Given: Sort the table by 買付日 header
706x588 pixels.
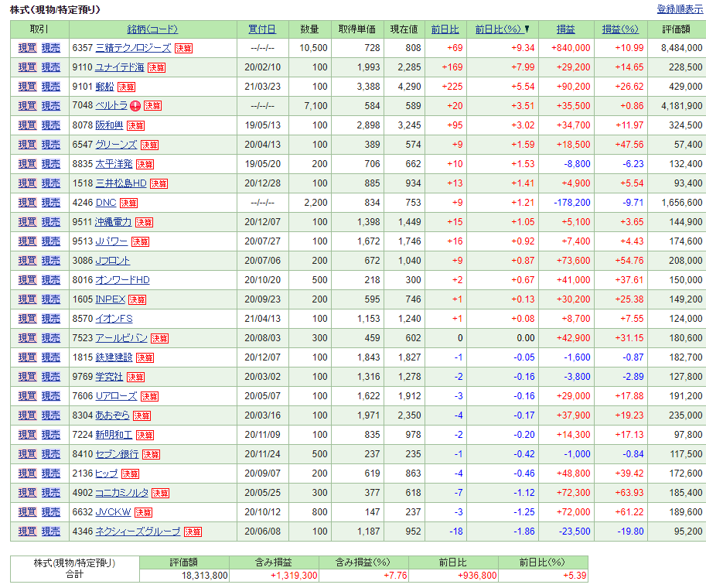Looking at the screenshot, I should click(x=262, y=29).
